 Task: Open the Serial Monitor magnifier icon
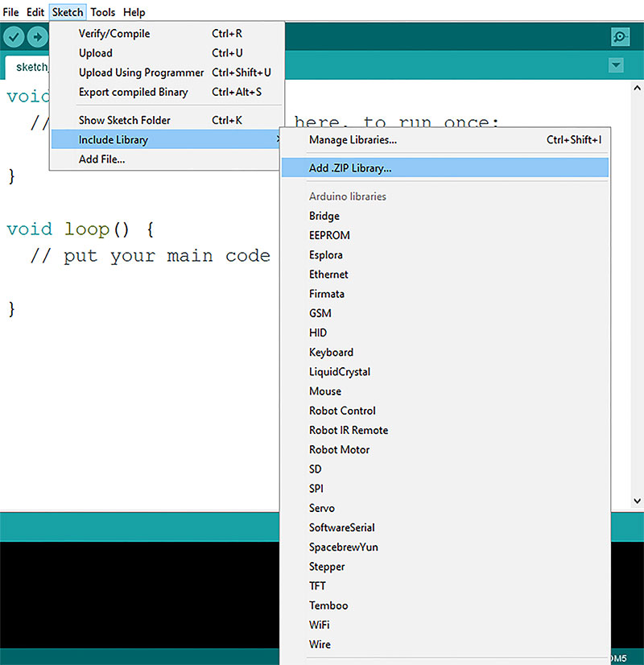[621, 37]
